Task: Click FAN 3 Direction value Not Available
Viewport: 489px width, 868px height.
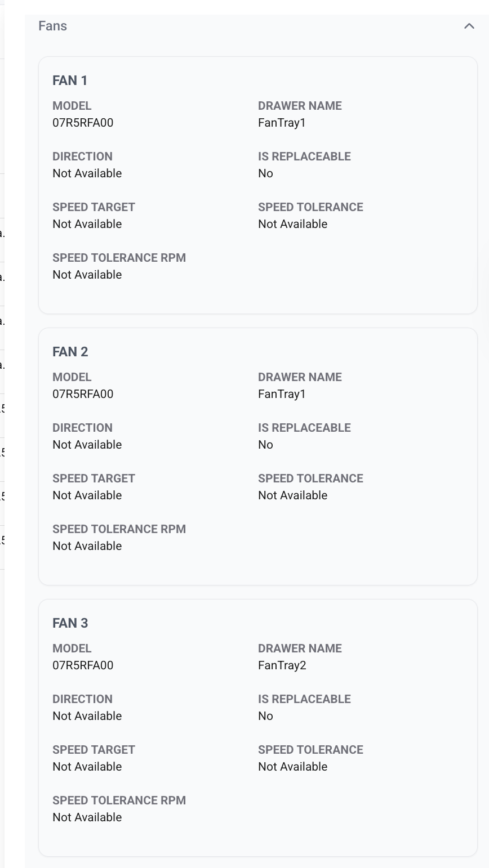Action: 87,716
